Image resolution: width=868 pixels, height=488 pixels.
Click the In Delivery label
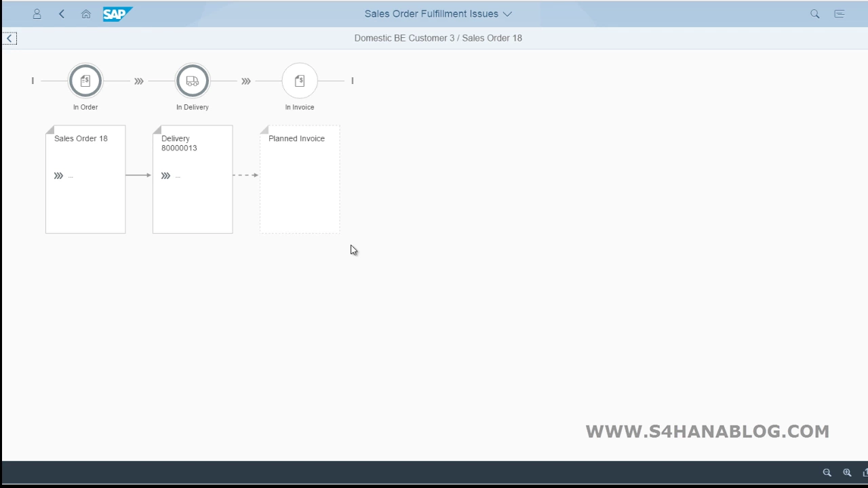click(193, 107)
